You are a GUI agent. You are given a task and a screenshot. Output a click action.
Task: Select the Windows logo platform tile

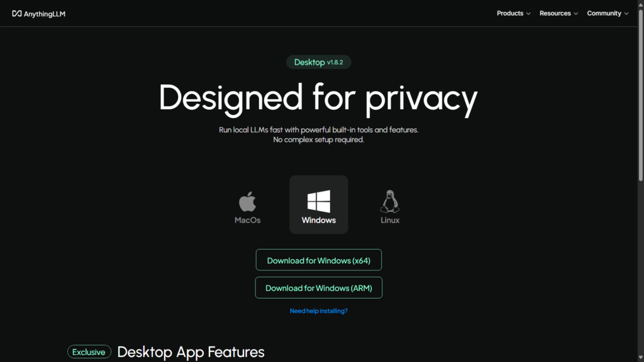pyautogui.click(x=319, y=205)
